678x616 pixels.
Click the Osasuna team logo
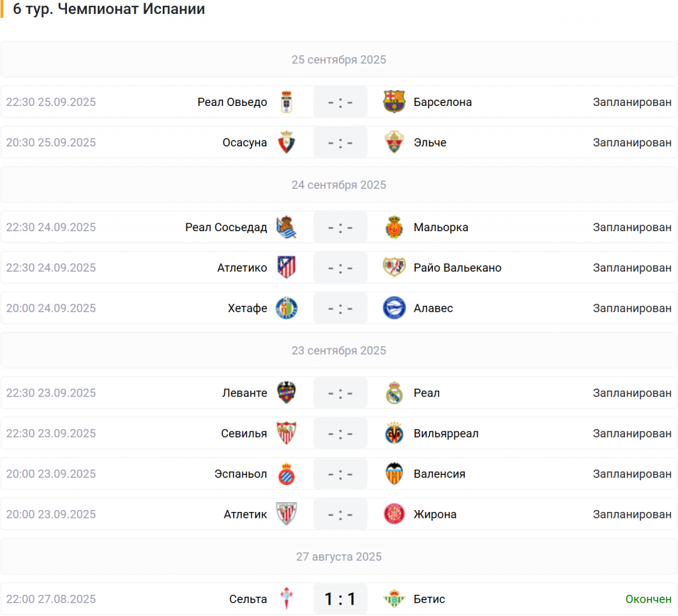[x=286, y=142]
